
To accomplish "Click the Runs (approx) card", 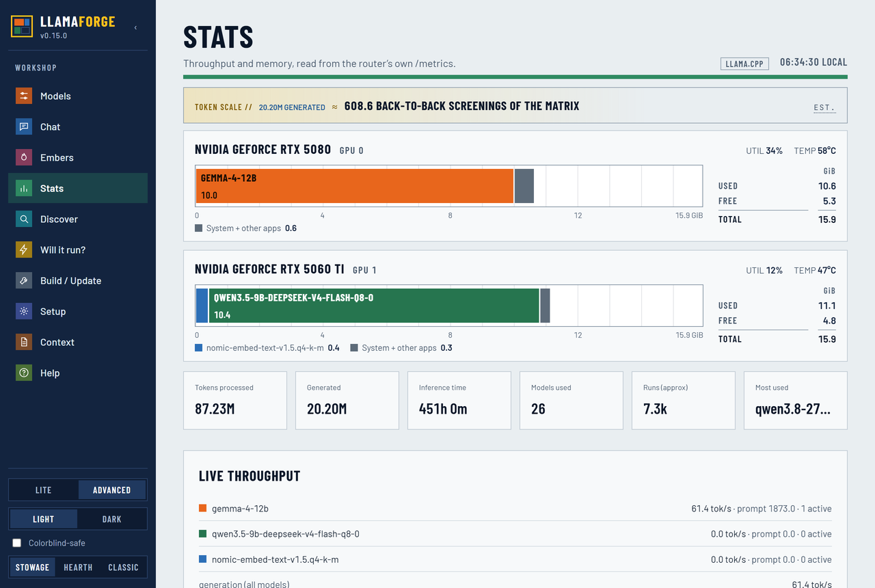I will tap(684, 401).
